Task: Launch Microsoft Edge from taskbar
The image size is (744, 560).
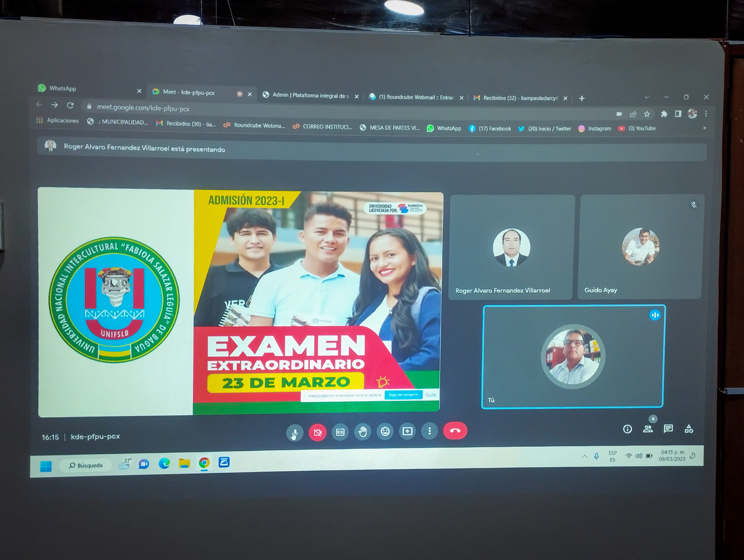Action: 164,463
